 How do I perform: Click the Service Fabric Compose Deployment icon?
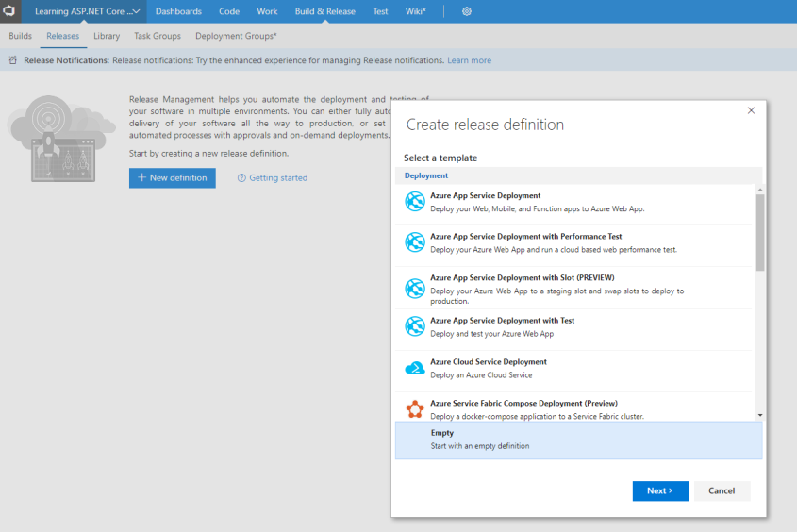[x=415, y=409]
